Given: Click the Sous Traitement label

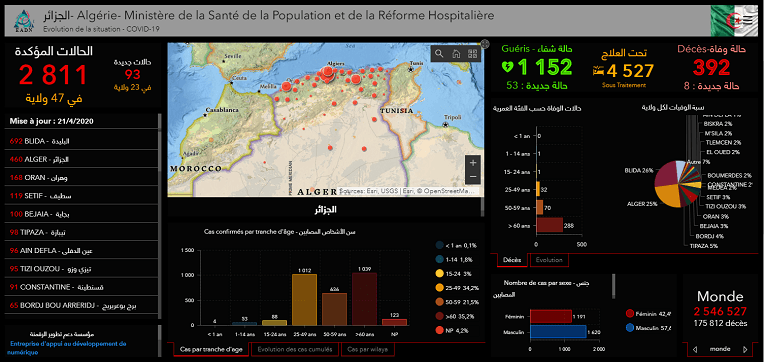Looking at the screenshot, I should [x=624, y=85].
